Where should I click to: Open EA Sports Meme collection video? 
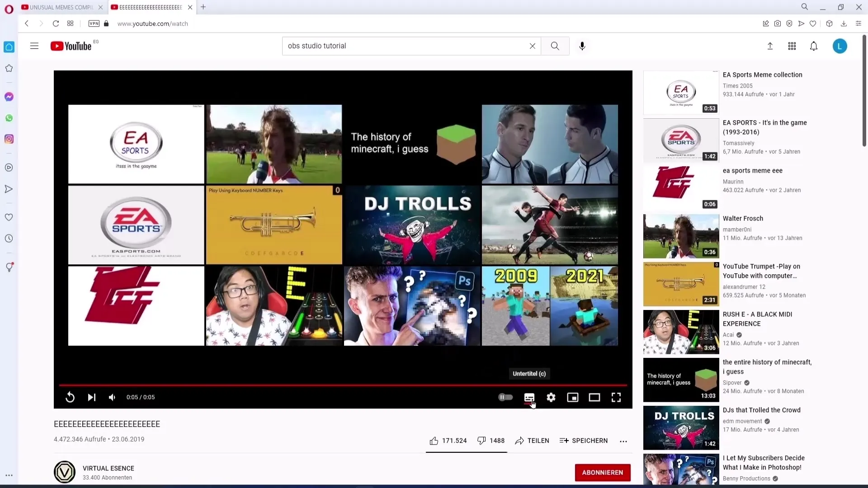762,75
